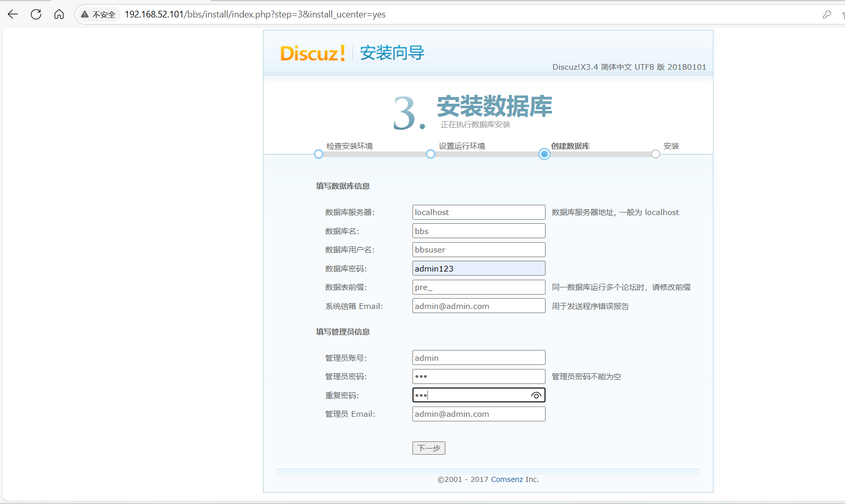This screenshot has height=504, width=845.
Task: Click the 管理员密码不能为空 error text
Action: click(x=587, y=377)
